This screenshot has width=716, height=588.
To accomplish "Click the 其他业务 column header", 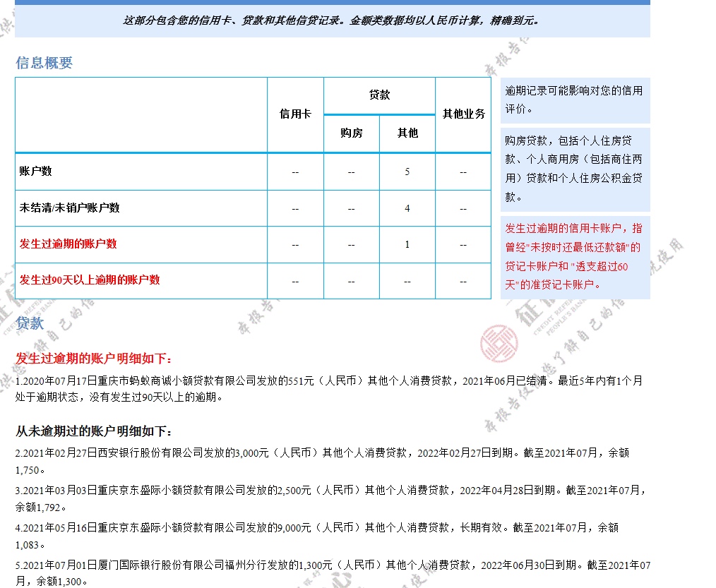I will (463, 114).
